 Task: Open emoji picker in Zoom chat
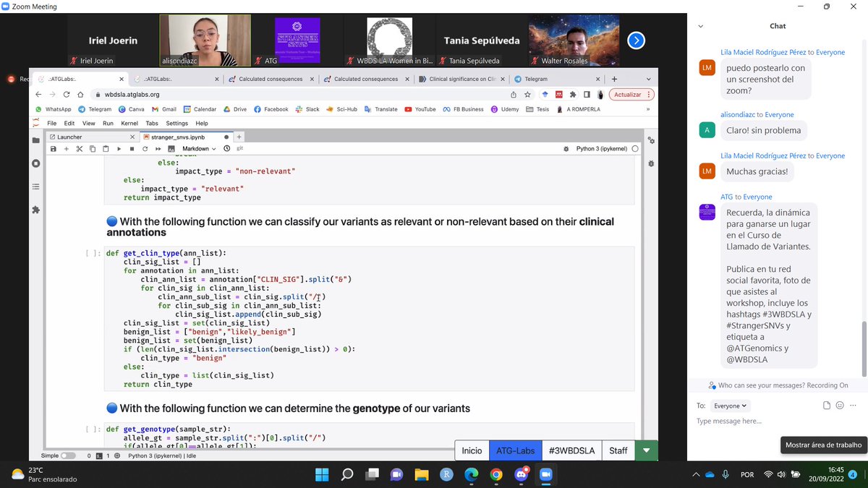[x=840, y=406]
